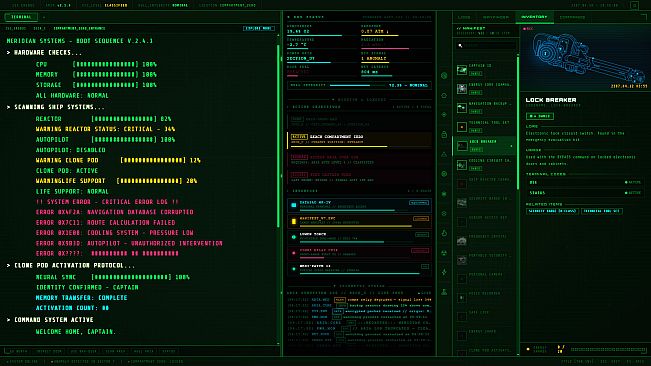Viewport: 651px width, 366px height.
Task: Click the manifest list scrollbar
Action: [x=518, y=122]
